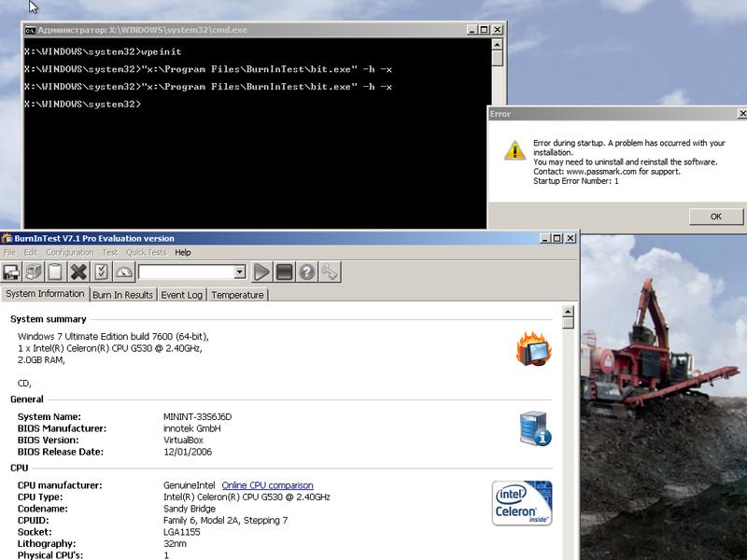Click the question mark help toolbar icon
The height and width of the screenshot is (560, 747).
pos(307,273)
